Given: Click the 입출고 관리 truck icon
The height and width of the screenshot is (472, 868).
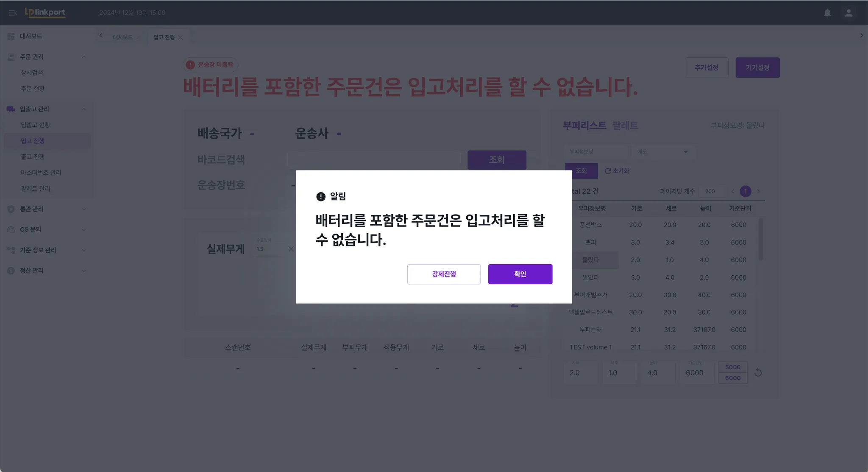Looking at the screenshot, I should [11, 109].
